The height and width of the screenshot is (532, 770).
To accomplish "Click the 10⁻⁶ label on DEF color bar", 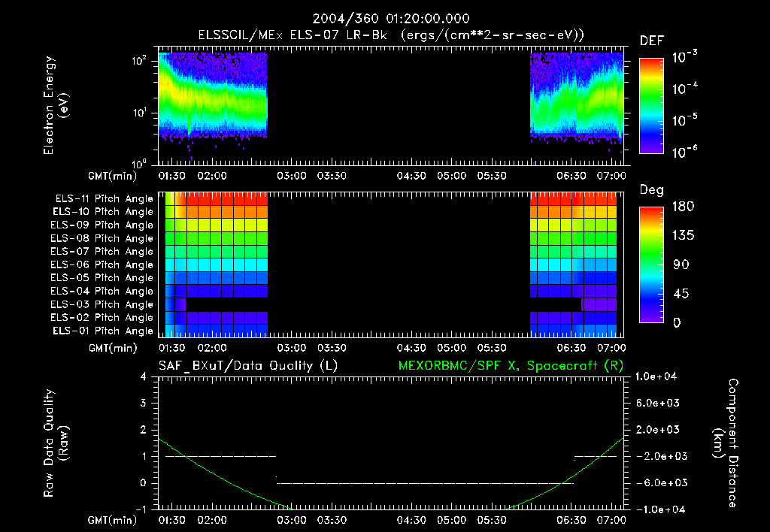I will click(685, 152).
